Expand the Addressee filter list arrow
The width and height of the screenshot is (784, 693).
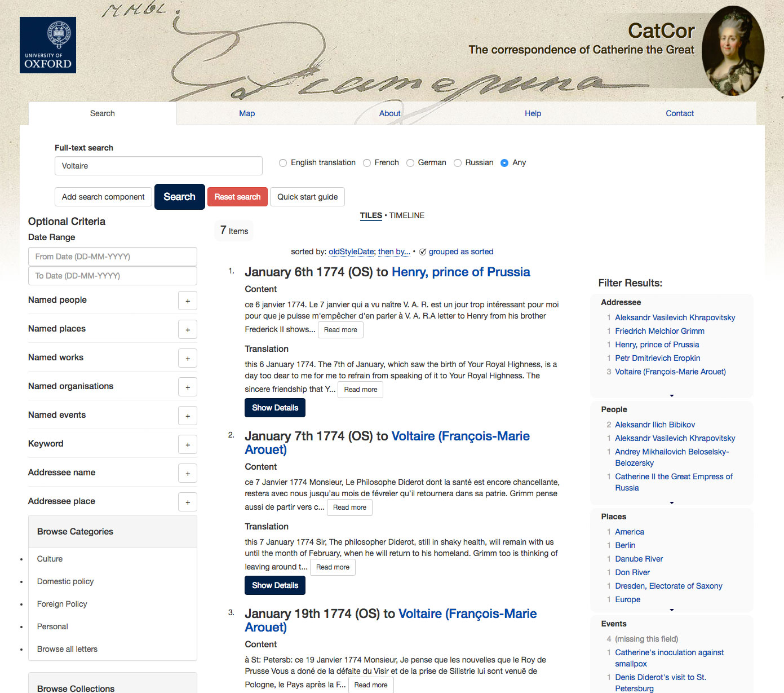click(x=671, y=396)
